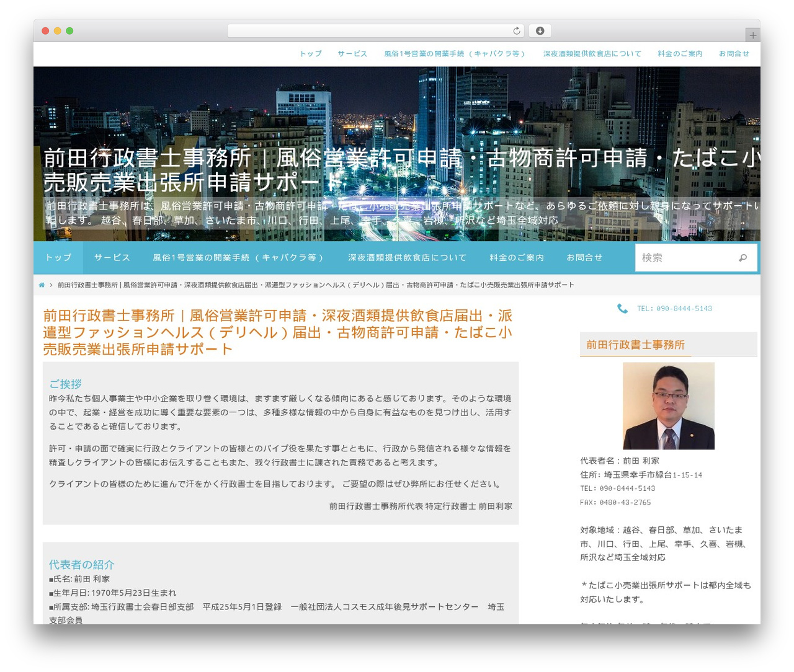Click the ■氏名: 前田 利家 line

click(79, 579)
